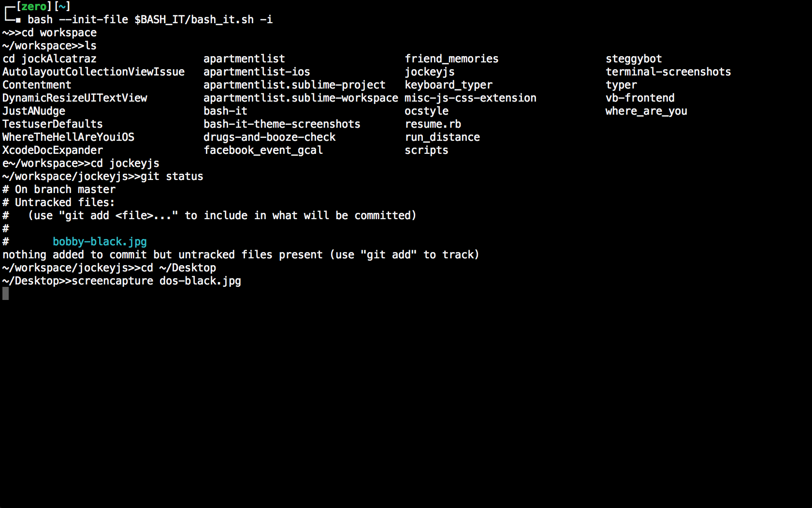Click the apartmentlist.sublime-workspace file
This screenshot has height=508, width=812.
point(301,98)
